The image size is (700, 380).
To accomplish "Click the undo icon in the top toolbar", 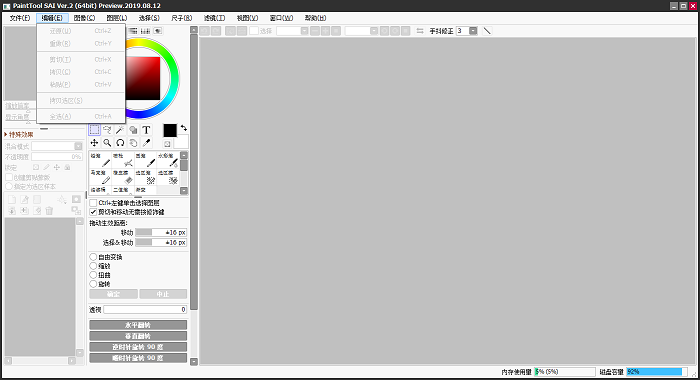I will tap(205, 31).
